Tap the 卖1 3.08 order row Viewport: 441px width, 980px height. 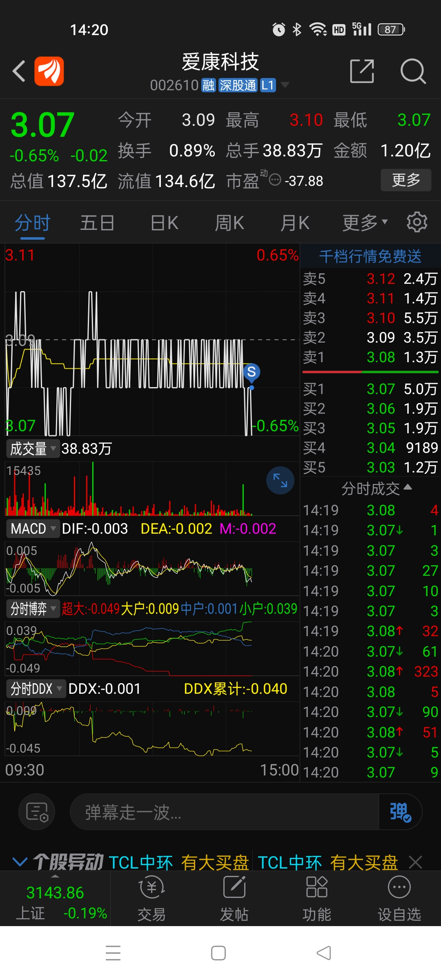370,357
